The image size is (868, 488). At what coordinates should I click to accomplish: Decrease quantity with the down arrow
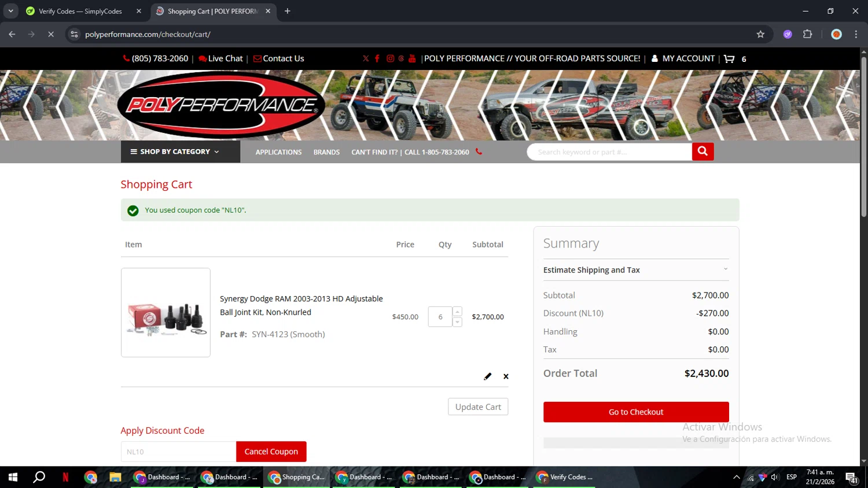(x=457, y=322)
